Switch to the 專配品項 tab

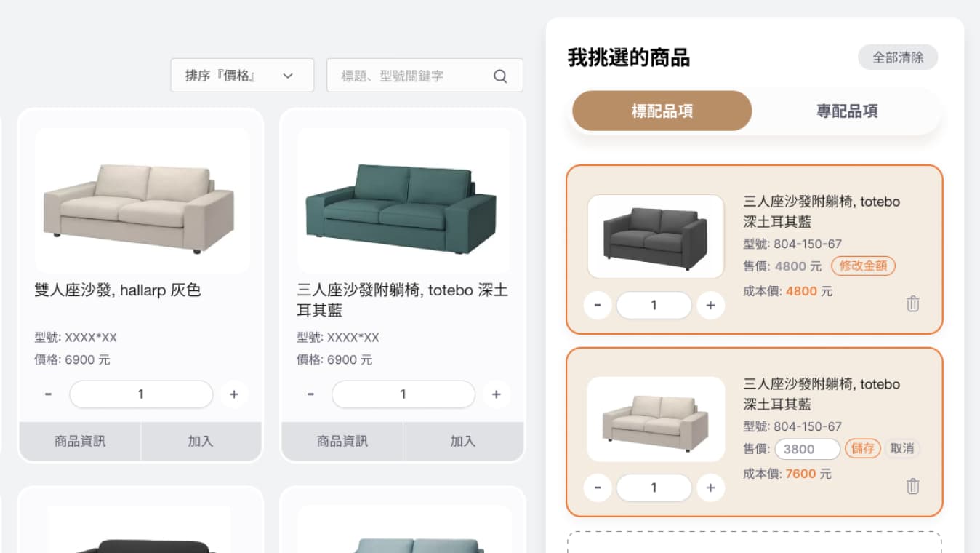pyautogui.click(x=847, y=111)
